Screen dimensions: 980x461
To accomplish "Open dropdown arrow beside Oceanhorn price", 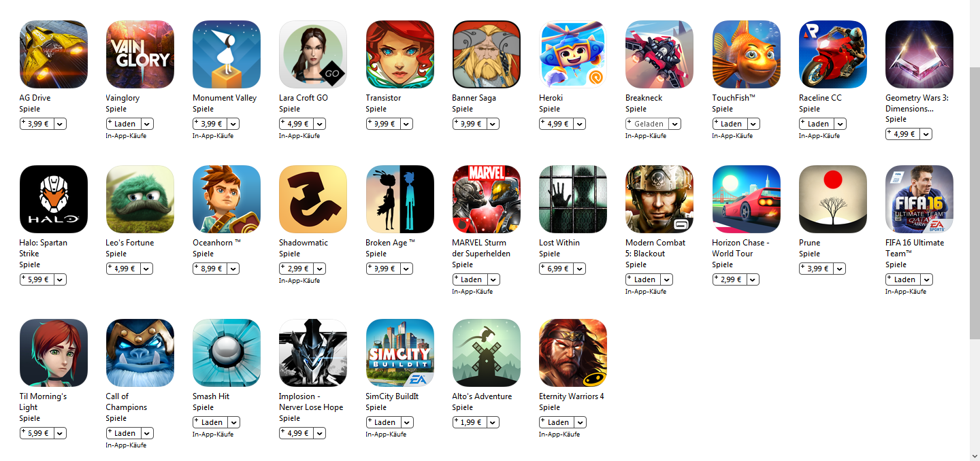I will [x=233, y=269].
